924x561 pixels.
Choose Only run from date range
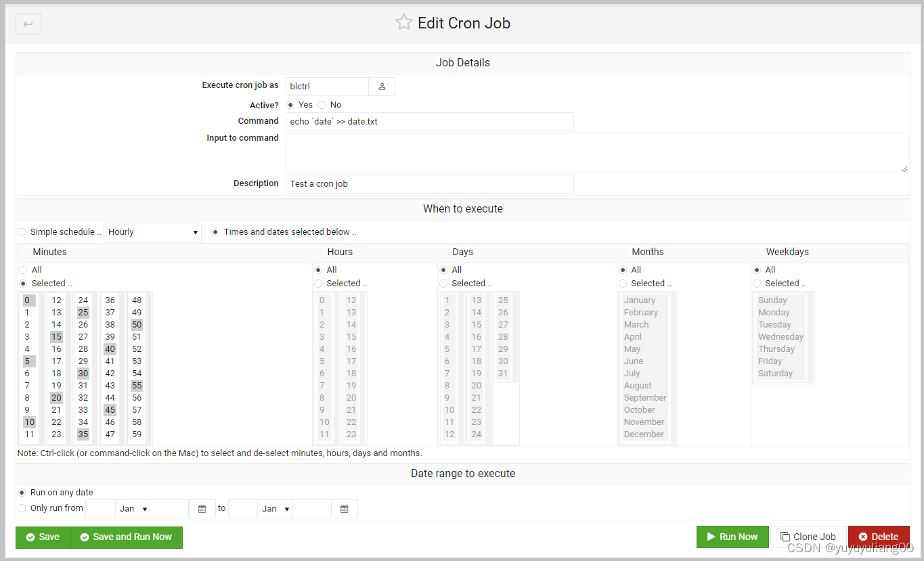point(21,508)
